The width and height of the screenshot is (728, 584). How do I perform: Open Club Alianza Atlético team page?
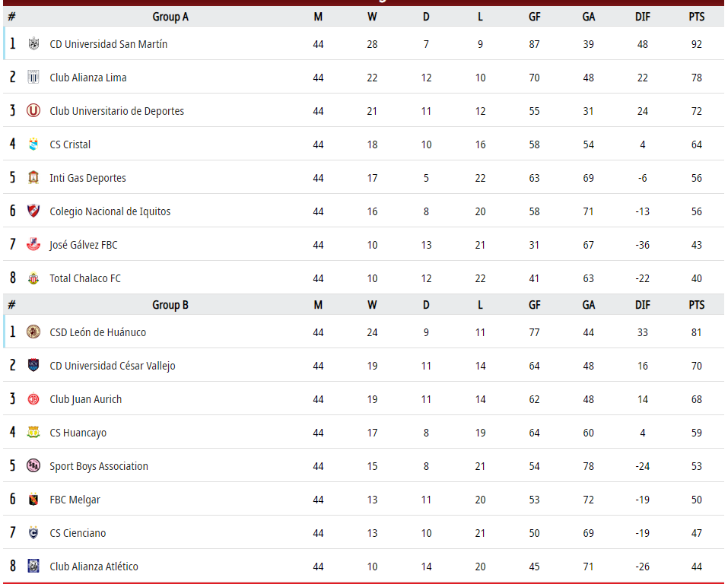pos(94,567)
